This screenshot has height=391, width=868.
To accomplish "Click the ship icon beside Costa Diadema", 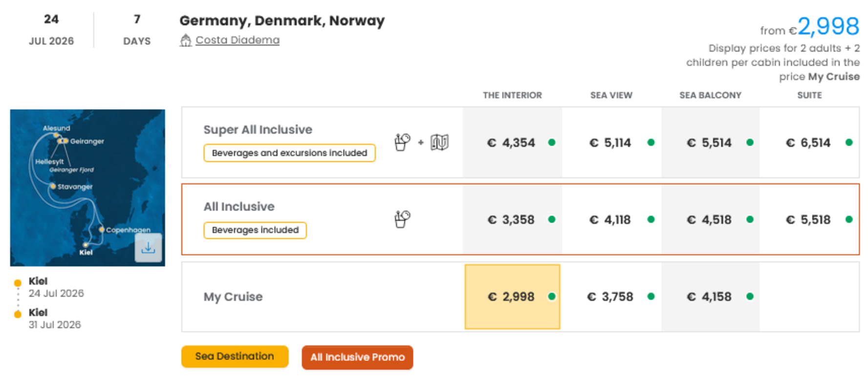I will tap(185, 40).
